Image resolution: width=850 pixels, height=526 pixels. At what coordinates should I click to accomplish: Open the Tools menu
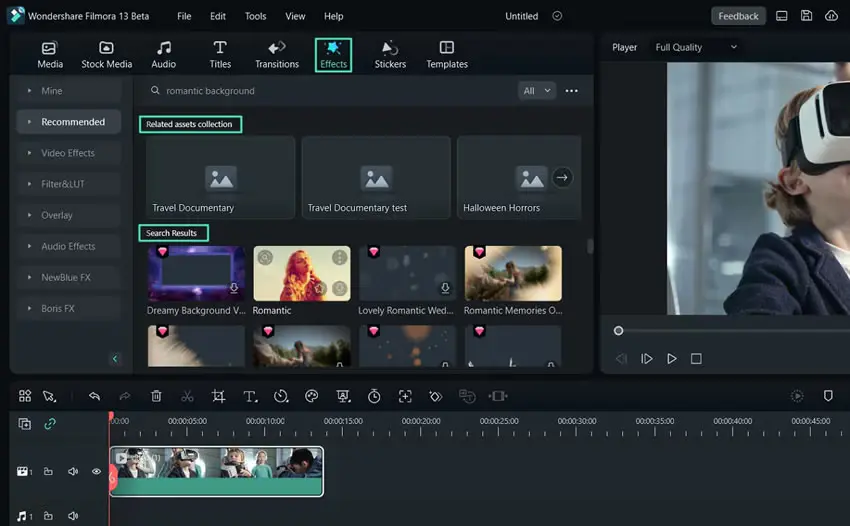click(x=255, y=16)
